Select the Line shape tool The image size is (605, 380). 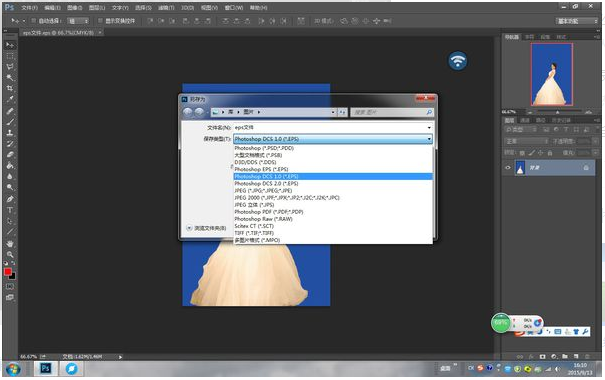pos(10,232)
